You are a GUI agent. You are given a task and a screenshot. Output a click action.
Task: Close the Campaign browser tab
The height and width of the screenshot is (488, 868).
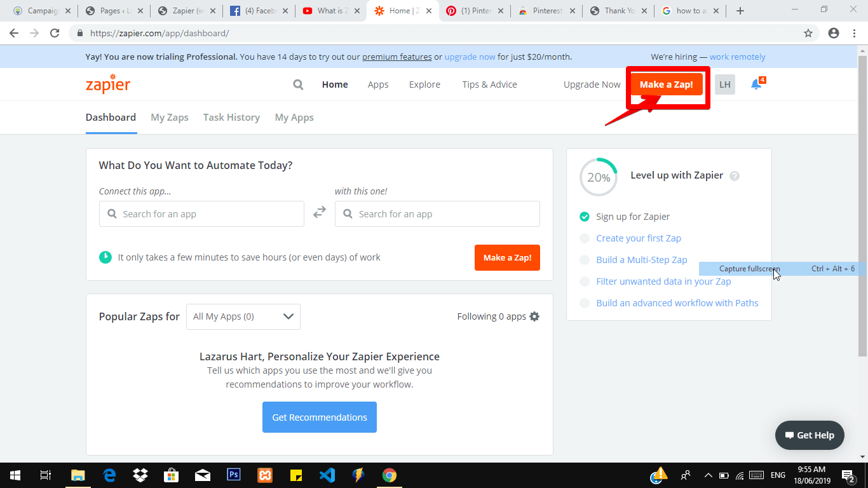[x=68, y=11]
